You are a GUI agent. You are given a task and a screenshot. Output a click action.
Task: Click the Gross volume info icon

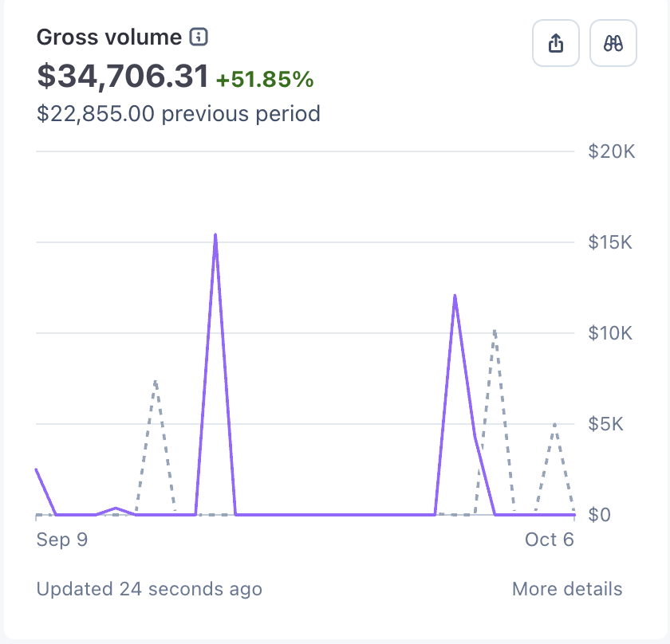click(199, 37)
